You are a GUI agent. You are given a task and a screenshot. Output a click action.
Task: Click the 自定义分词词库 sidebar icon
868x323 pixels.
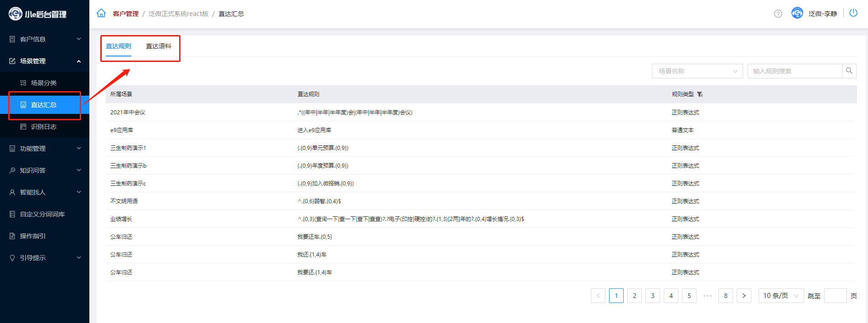pos(12,214)
